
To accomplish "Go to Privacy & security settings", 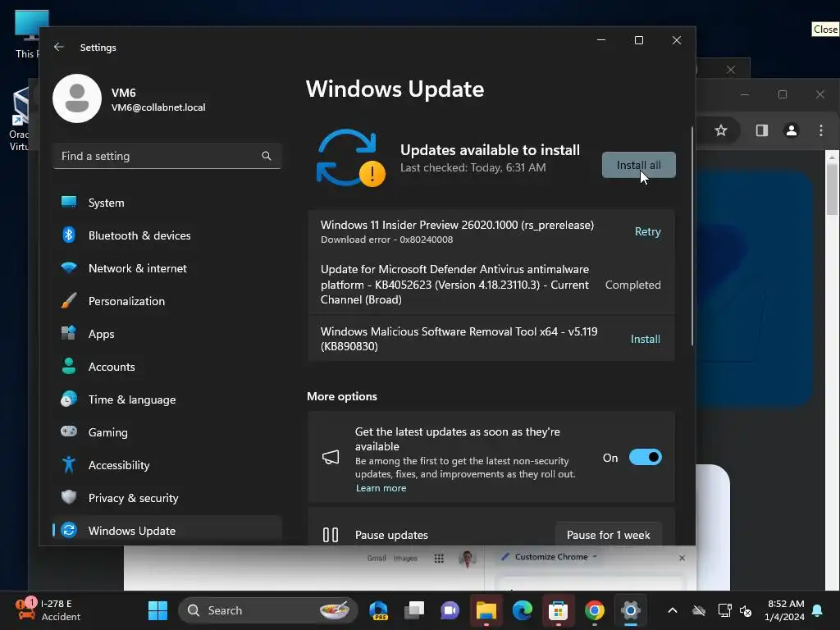I will [167, 498].
